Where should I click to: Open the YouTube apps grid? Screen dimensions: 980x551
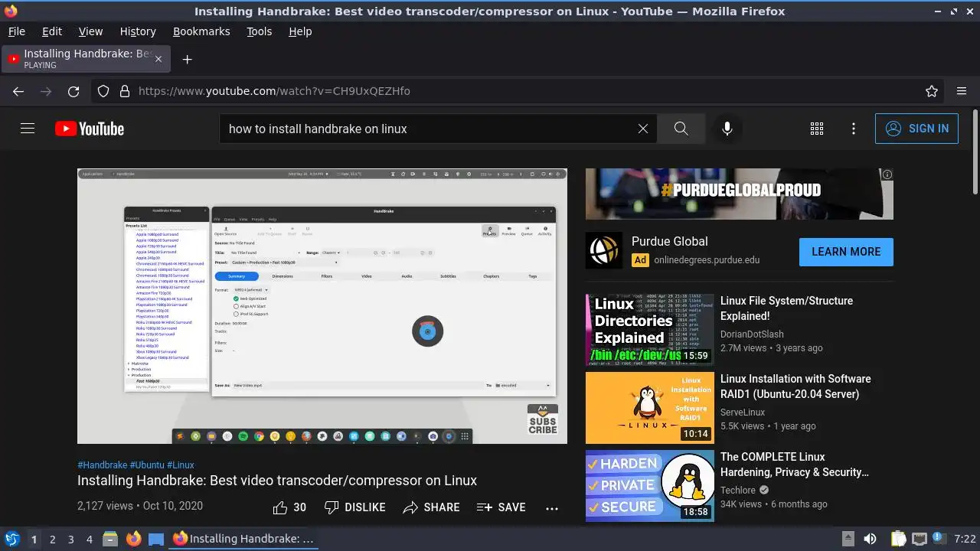pos(817,129)
